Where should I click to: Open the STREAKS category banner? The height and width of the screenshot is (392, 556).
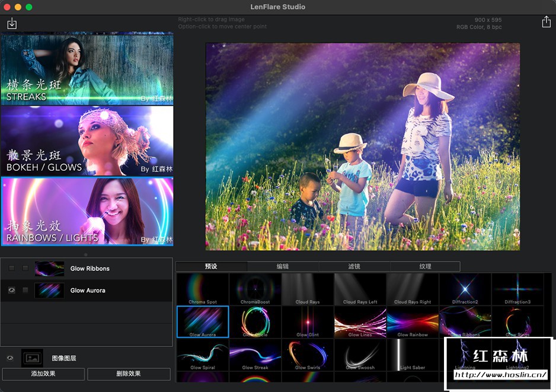[87, 69]
